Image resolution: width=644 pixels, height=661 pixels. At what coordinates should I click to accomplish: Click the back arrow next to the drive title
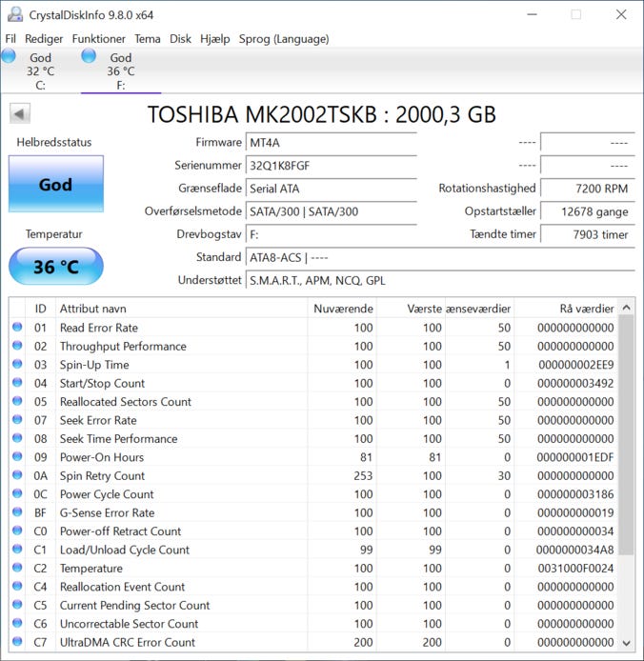tap(19, 114)
